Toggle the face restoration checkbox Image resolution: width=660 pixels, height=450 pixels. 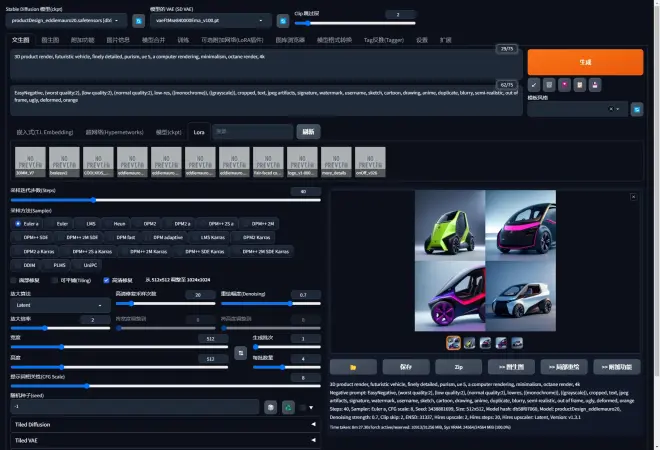(x=13, y=280)
